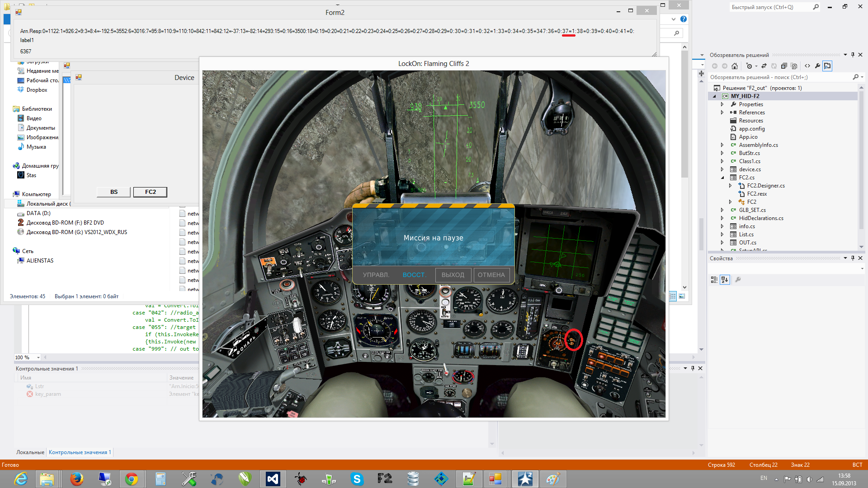Open Internet Explorer from the taskbar
868x488 pixels.
tap(20, 479)
